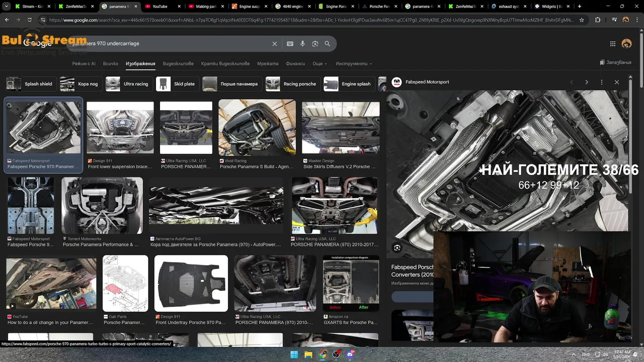Switch to the Видеоклипове tab
Viewport: 644px width, 362px height.
tap(178, 64)
